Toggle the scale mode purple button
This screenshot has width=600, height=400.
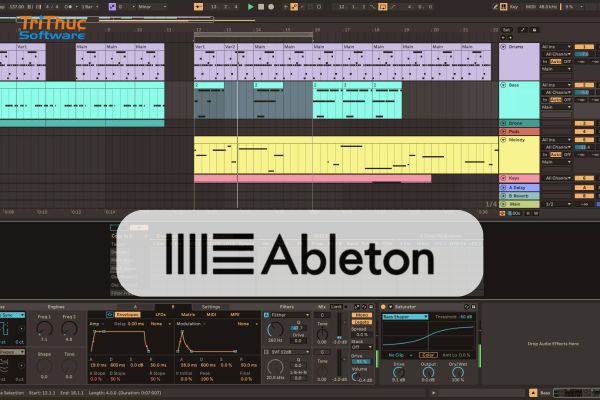pyautogui.click(x=112, y=7)
